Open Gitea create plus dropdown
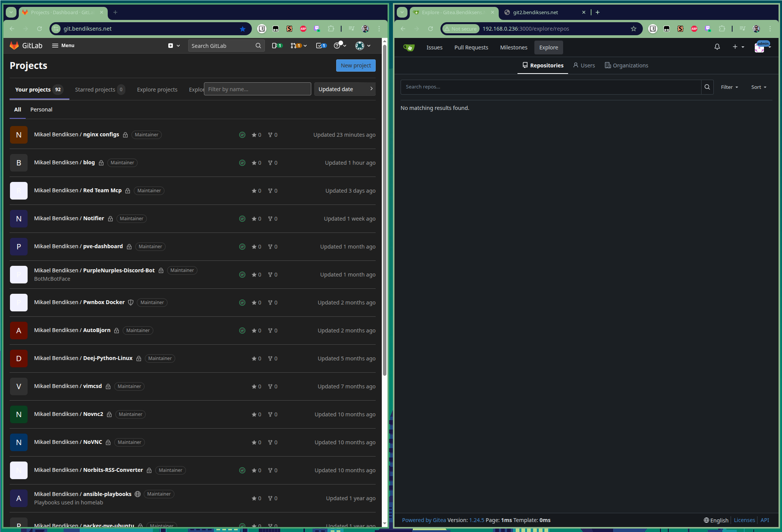The width and height of the screenshot is (782, 532). tap(738, 47)
